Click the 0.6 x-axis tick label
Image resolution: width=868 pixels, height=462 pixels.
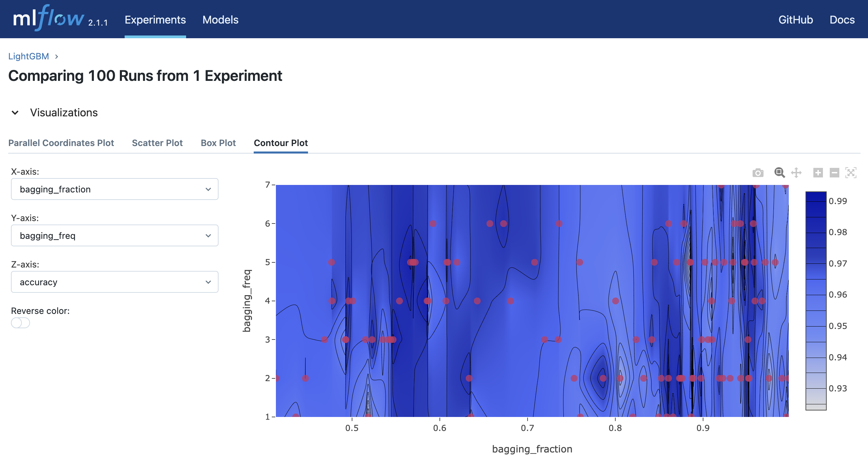440,428
